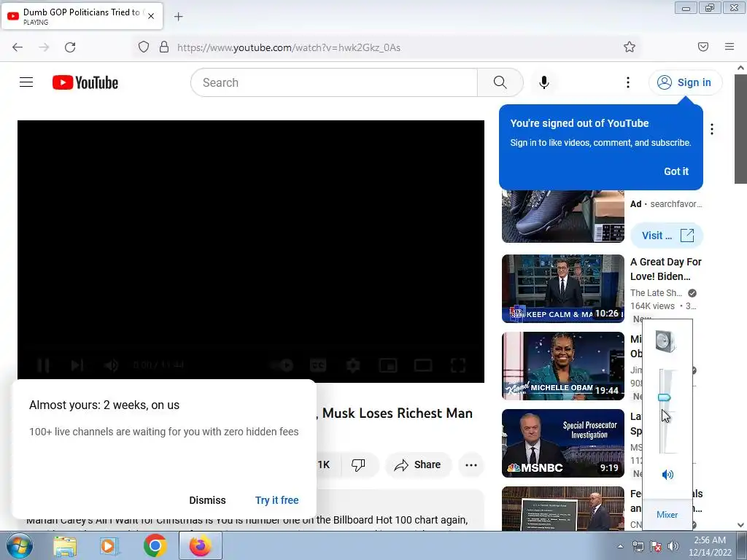Dislike the video
This screenshot has height=560, width=747.
tap(358, 464)
